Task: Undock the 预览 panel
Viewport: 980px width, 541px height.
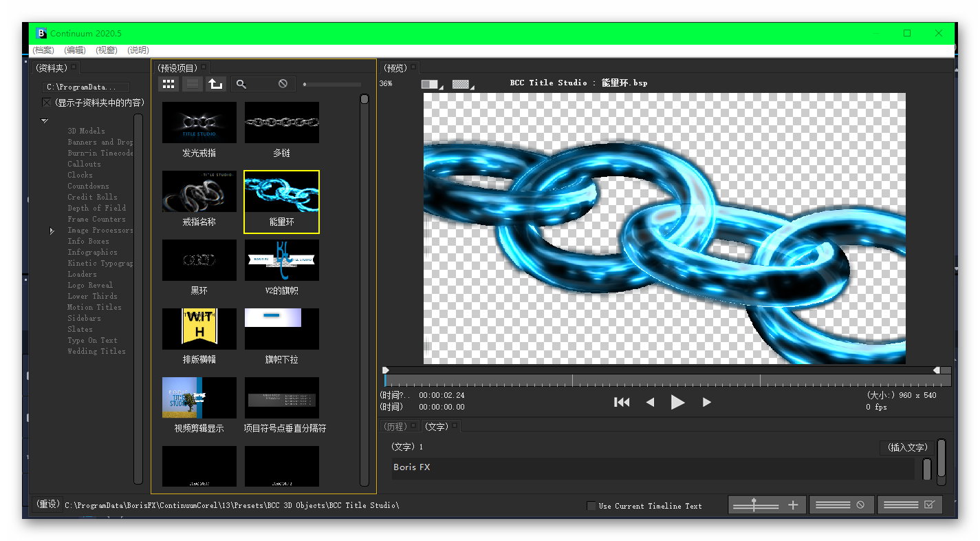Action: click(414, 67)
